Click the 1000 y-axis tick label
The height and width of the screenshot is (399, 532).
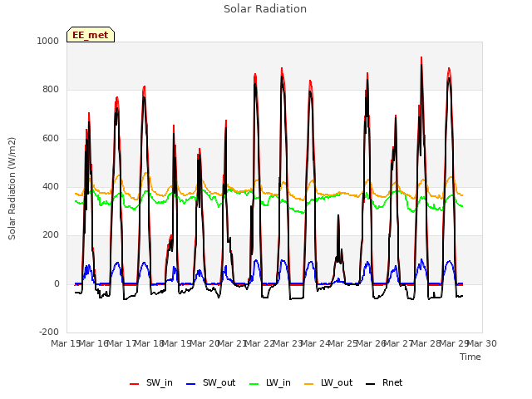pyautogui.click(x=48, y=41)
